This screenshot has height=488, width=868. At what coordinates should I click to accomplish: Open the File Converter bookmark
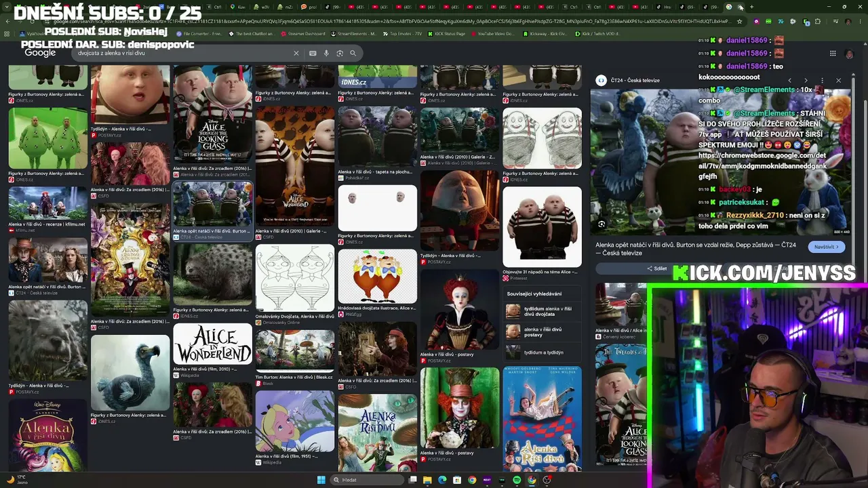199,34
